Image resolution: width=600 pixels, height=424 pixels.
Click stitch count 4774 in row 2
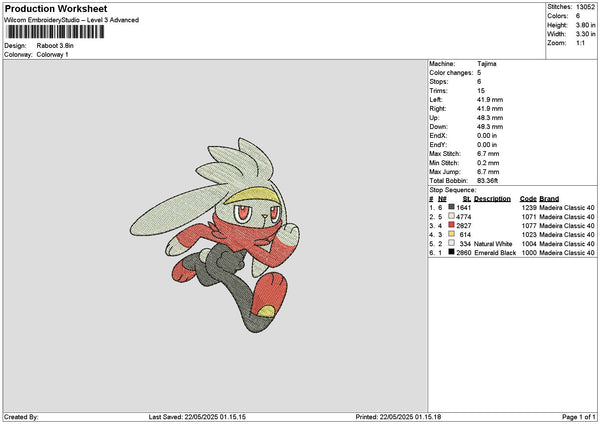click(463, 217)
